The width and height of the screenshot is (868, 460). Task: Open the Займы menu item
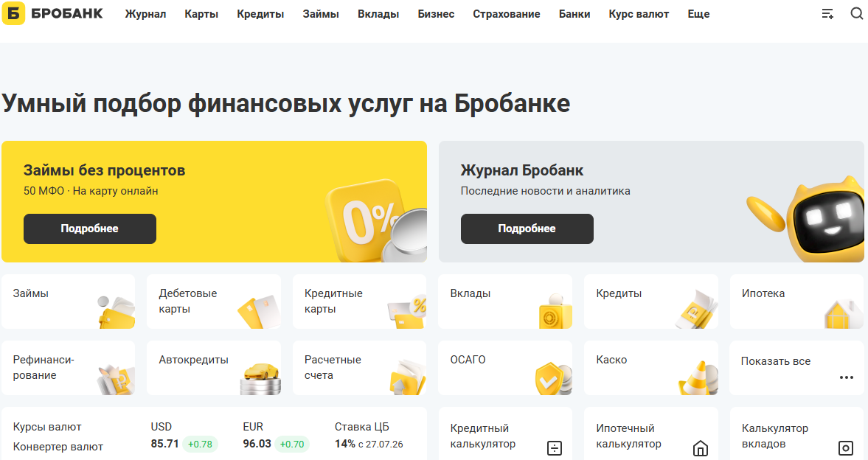(321, 14)
